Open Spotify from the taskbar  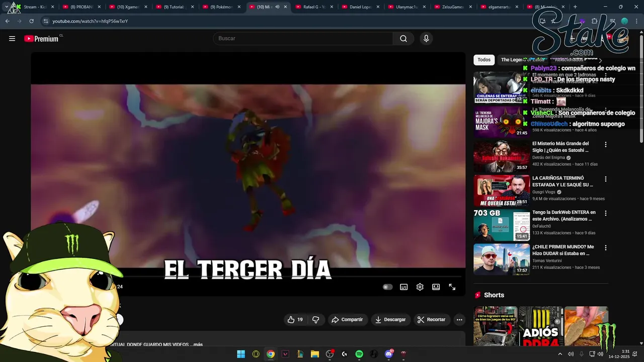[359, 354]
